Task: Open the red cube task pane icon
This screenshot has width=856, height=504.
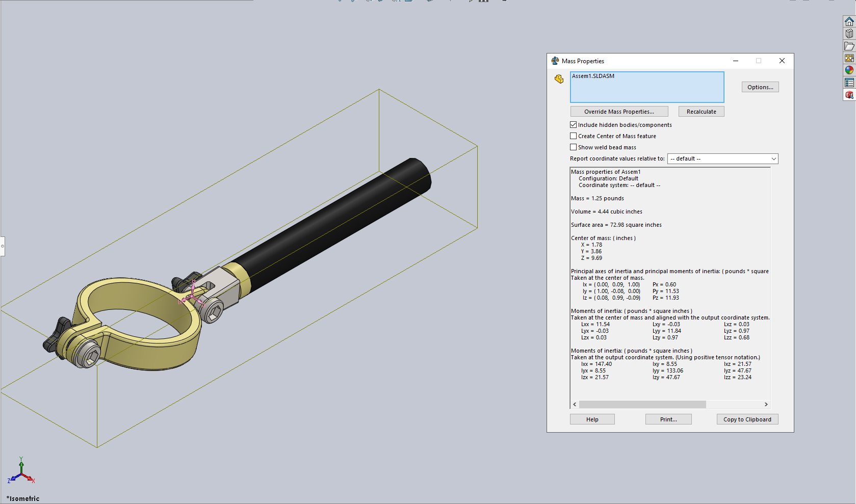Action: [849, 95]
